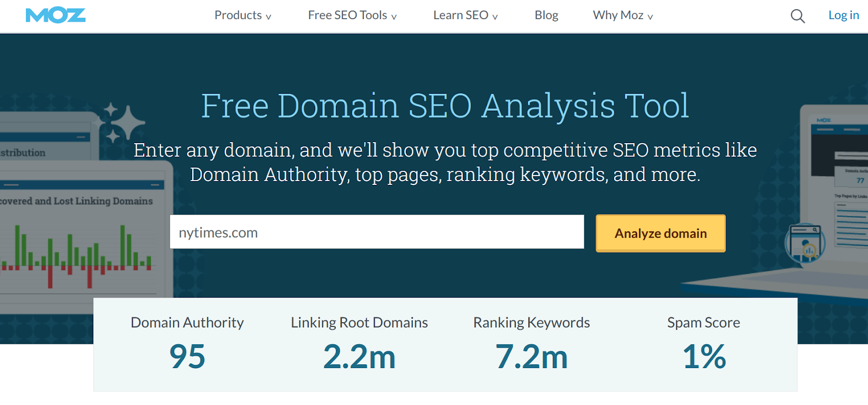Image resolution: width=868 pixels, height=405 pixels.
Task: Click the Moz logo
Action: [55, 15]
